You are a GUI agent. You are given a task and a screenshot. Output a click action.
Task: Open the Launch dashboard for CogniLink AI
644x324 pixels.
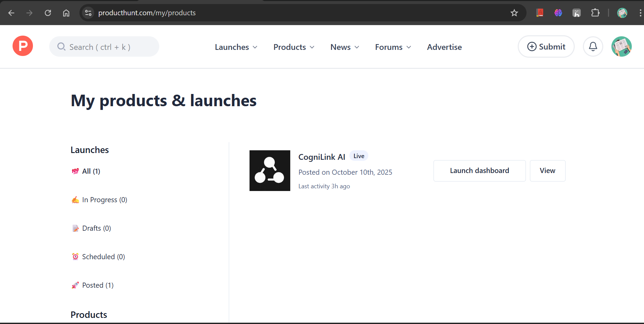(479, 171)
